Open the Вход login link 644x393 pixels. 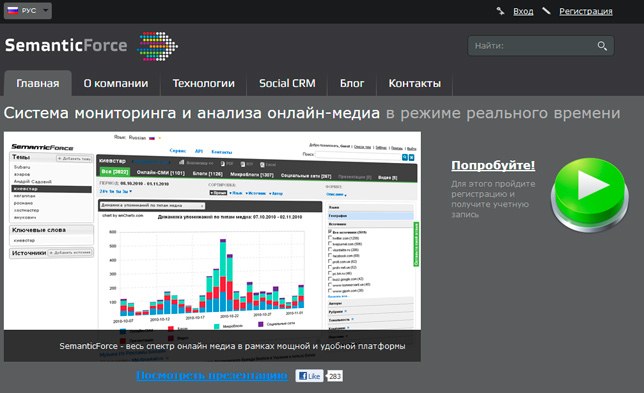[x=523, y=11]
